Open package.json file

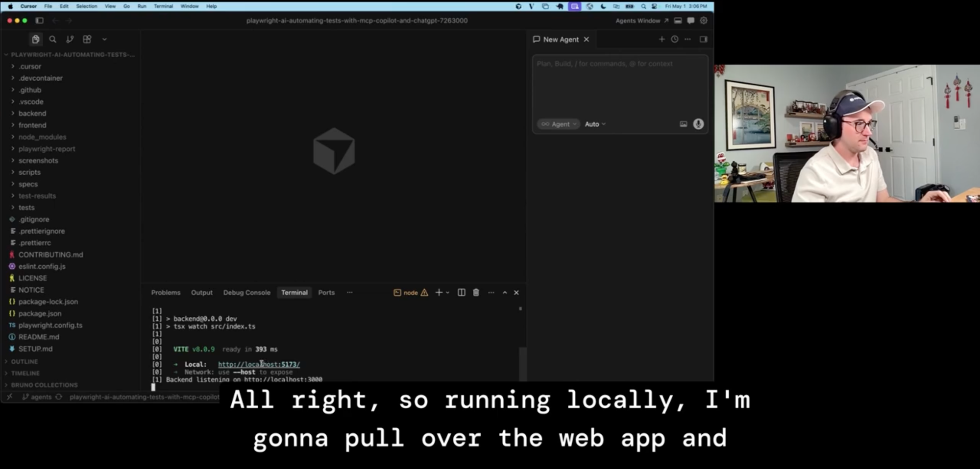point(71,313)
